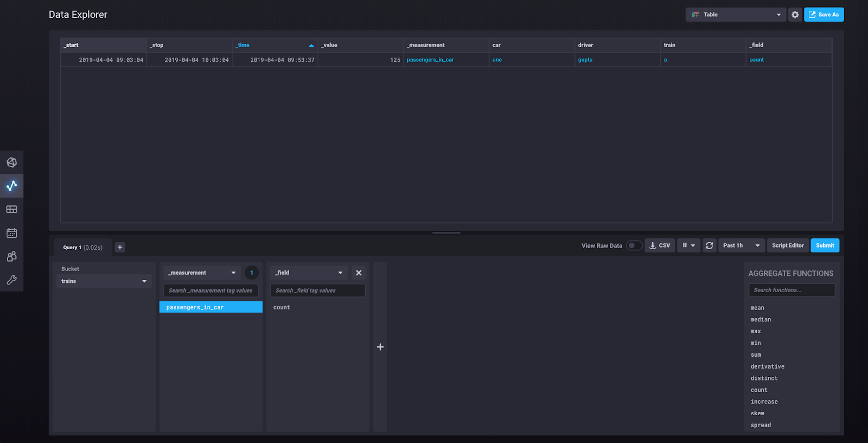Screen dimensions: 868x443
Task: Select the Data Explorer graph sidebar icon
Action: pos(11,186)
